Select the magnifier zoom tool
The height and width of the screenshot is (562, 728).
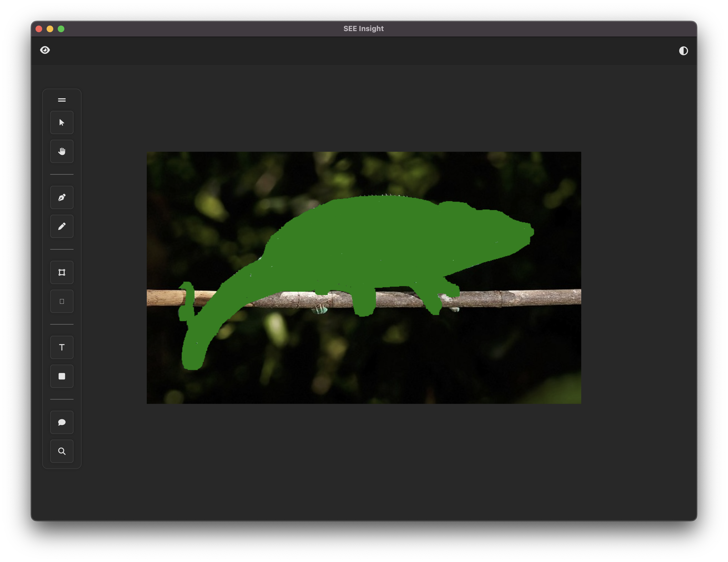[x=62, y=451]
